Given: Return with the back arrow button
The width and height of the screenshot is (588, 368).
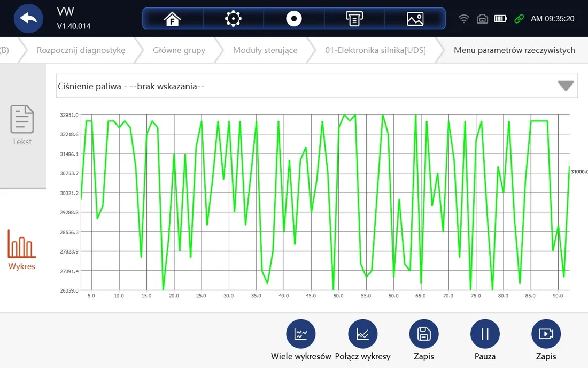Looking at the screenshot, I should pyautogui.click(x=28, y=18).
